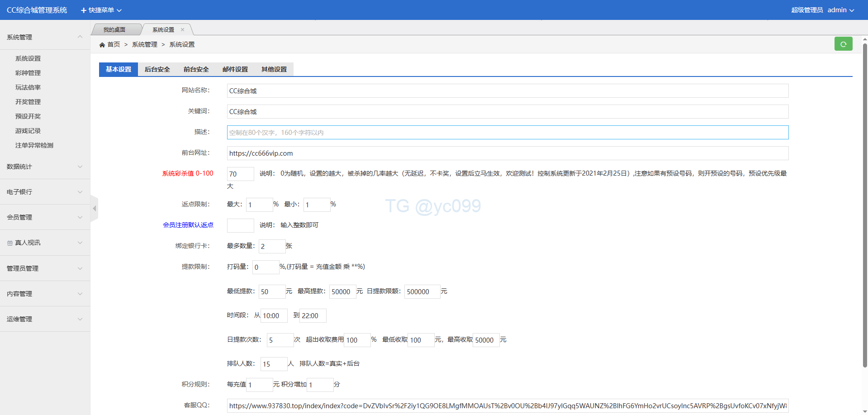Click the 系统彩杀值 input field
This screenshot has width=868, height=415.
[240, 174]
